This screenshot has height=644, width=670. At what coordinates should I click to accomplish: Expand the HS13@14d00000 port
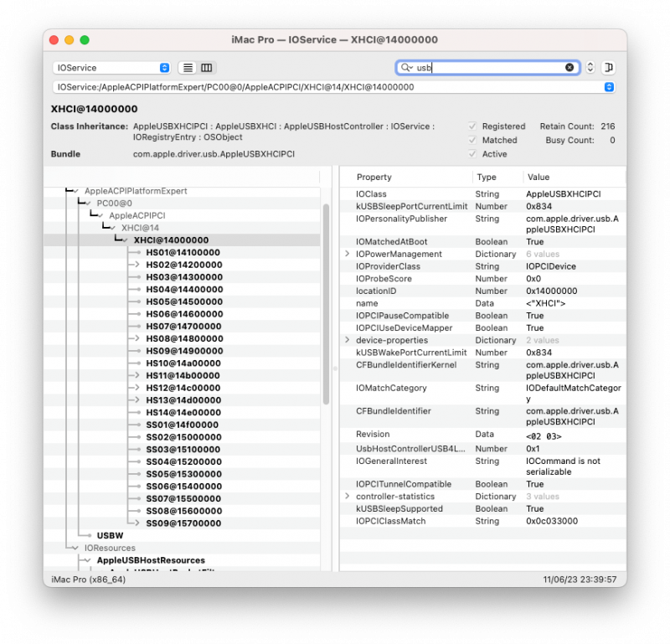[x=137, y=400]
